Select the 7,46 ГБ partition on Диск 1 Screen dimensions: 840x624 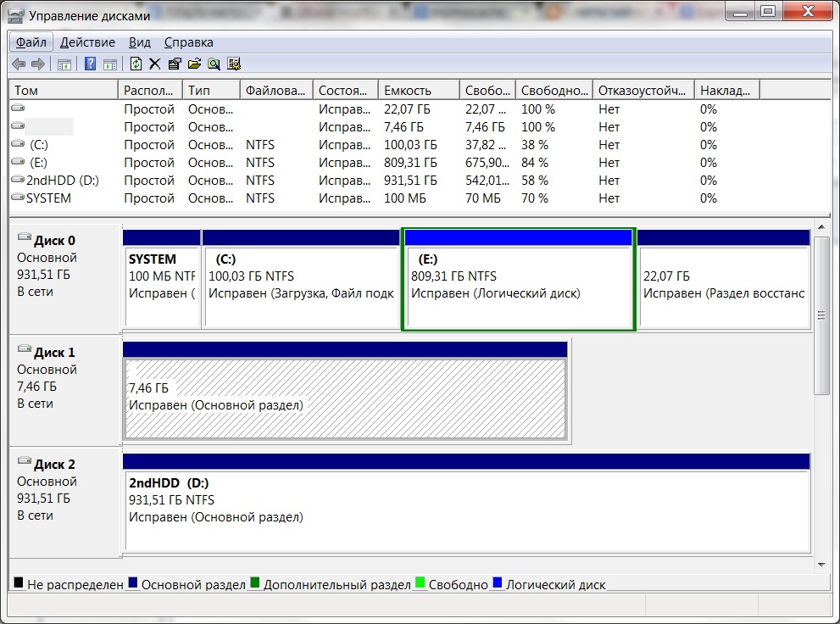point(345,398)
